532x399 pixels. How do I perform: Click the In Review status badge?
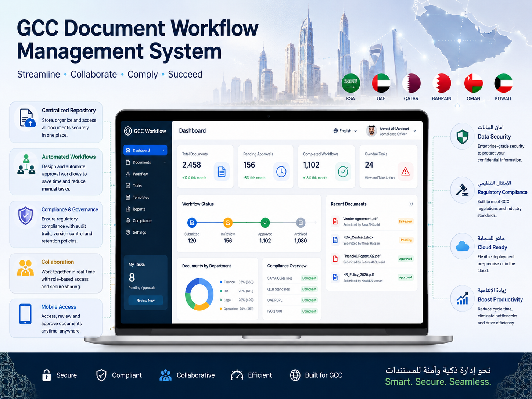click(406, 222)
